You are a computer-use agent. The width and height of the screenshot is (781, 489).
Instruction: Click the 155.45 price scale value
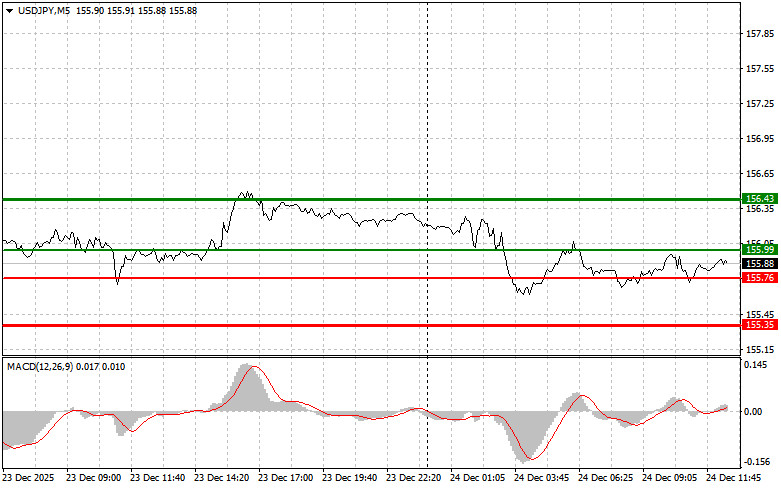(760, 315)
